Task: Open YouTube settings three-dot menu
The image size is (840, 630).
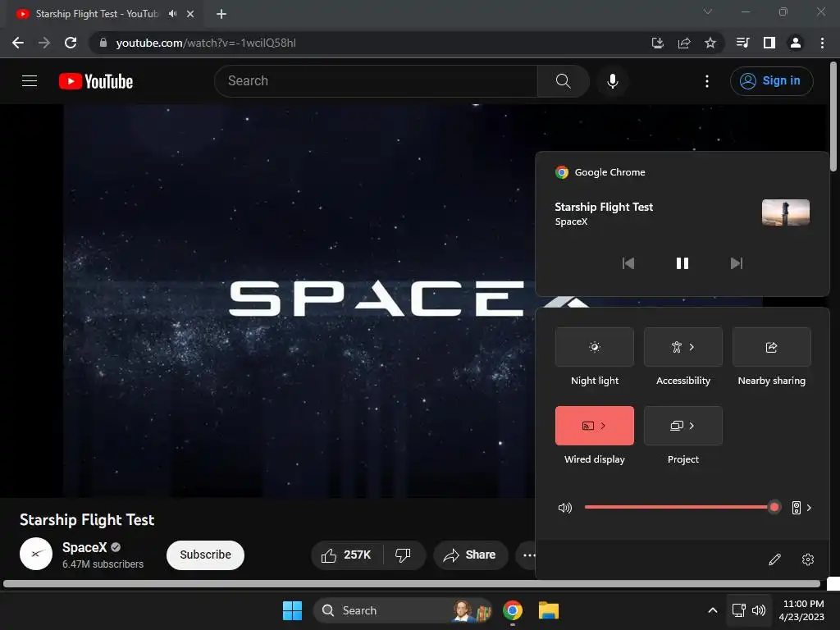Action: tap(707, 81)
